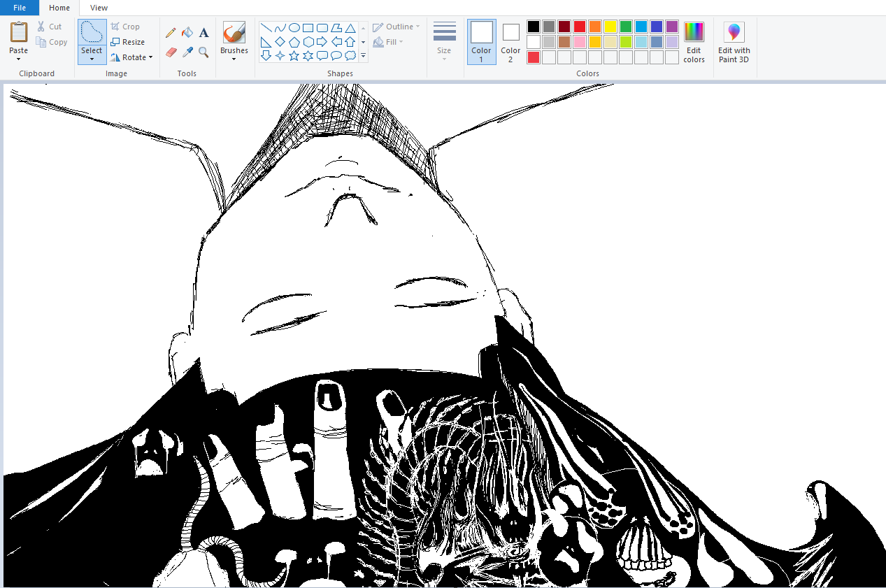This screenshot has height=588, width=886.
Task: Activate the Color picker eyedropper
Action: pos(187,52)
